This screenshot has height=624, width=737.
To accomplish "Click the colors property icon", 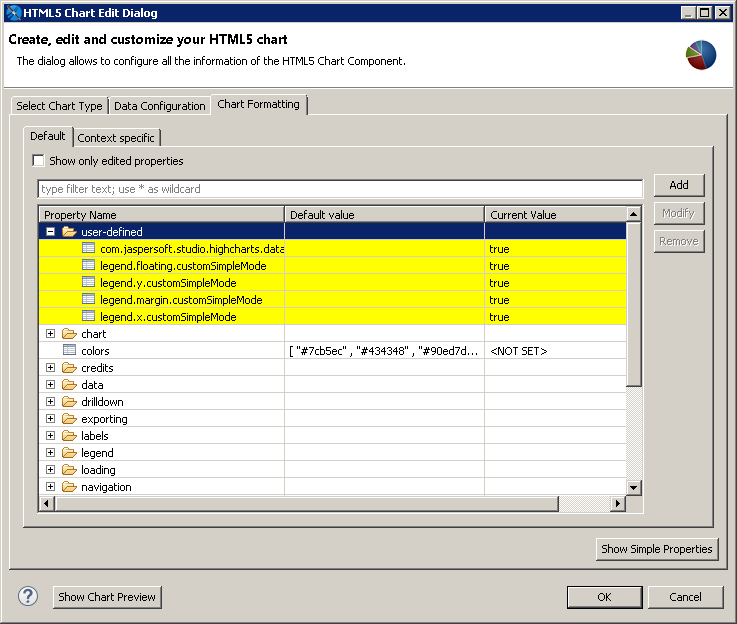I will [x=70, y=350].
